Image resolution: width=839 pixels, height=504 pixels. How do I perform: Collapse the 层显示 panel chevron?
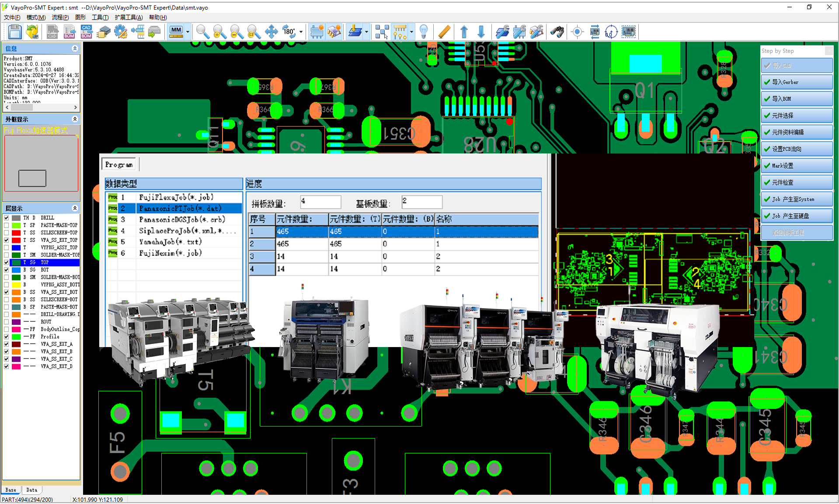coord(75,208)
